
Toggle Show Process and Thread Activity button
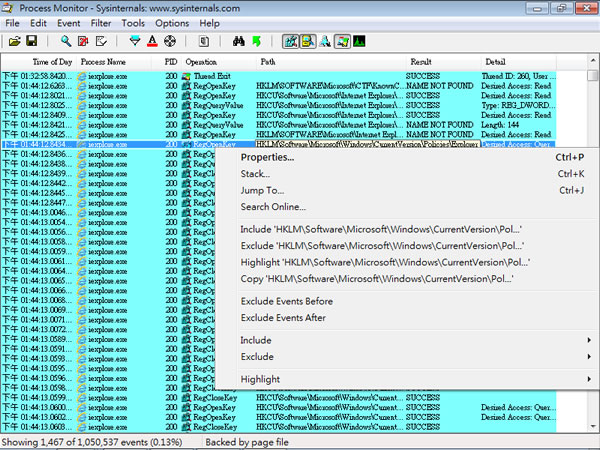[342, 41]
